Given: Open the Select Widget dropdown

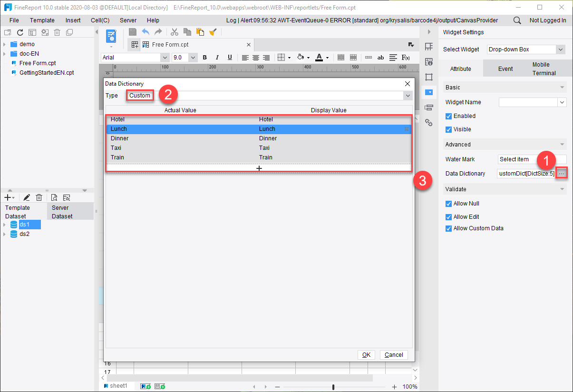Looking at the screenshot, I should pos(561,49).
